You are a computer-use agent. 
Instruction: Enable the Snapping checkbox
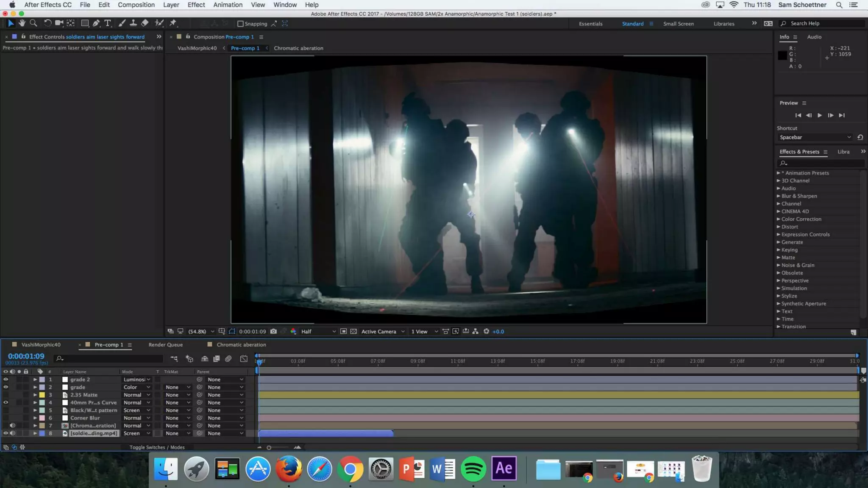click(240, 24)
